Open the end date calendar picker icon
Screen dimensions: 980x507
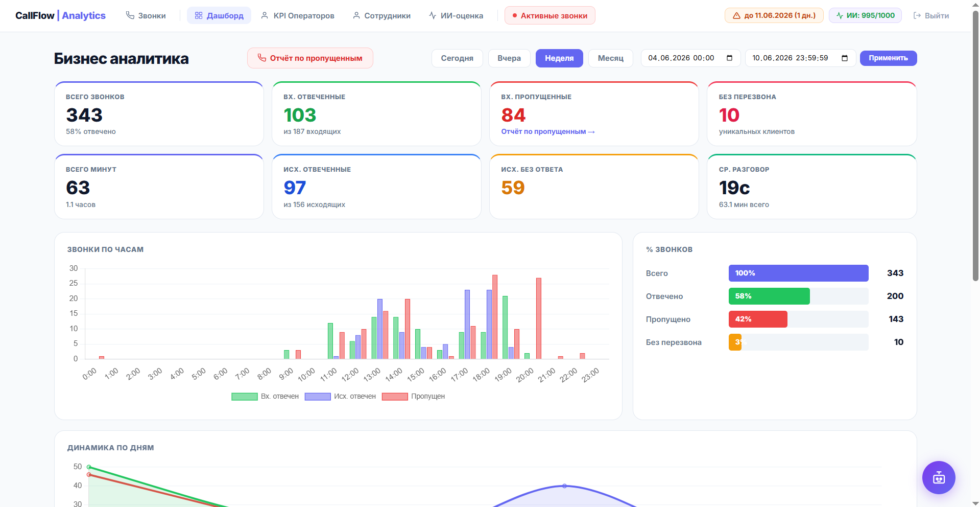pos(845,58)
